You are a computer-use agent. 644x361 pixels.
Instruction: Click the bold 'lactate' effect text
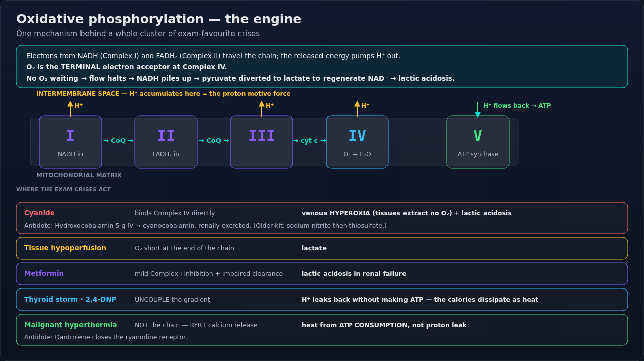pos(314,248)
